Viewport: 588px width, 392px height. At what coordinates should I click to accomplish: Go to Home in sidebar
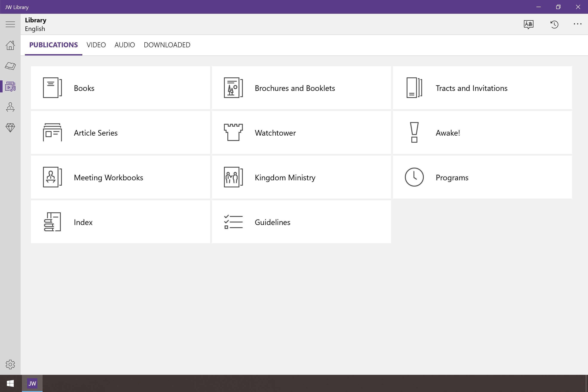click(x=10, y=45)
